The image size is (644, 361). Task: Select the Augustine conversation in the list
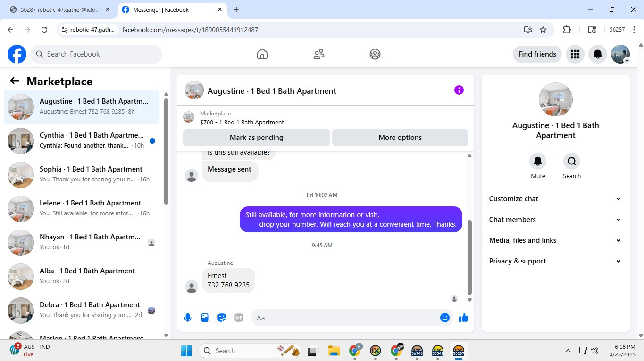(82, 107)
